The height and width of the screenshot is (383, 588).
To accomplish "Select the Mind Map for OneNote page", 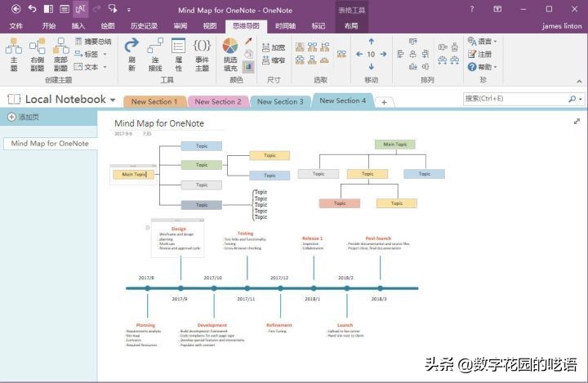I will point(50,143).
